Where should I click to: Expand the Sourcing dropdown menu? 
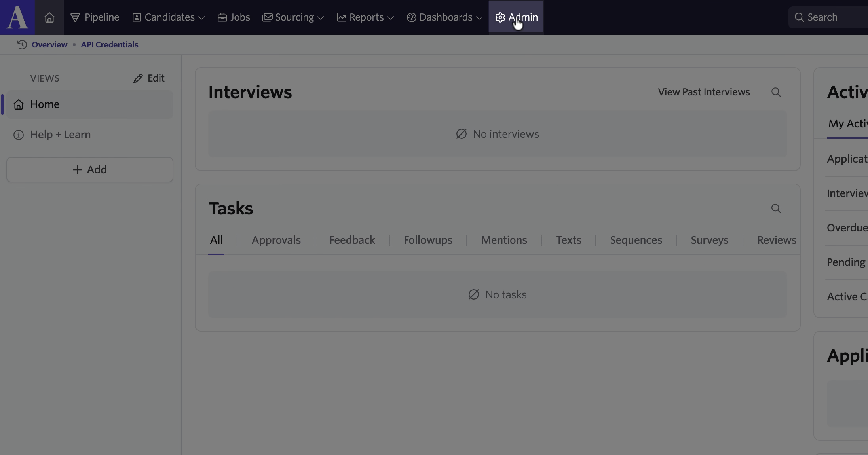293,17
